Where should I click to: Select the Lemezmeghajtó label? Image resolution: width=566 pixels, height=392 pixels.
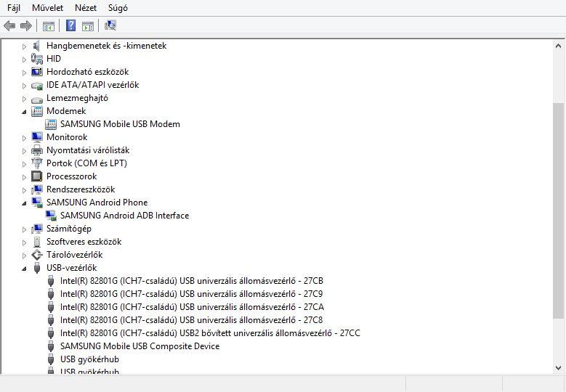pyautogui.click(x=77, y=98)
